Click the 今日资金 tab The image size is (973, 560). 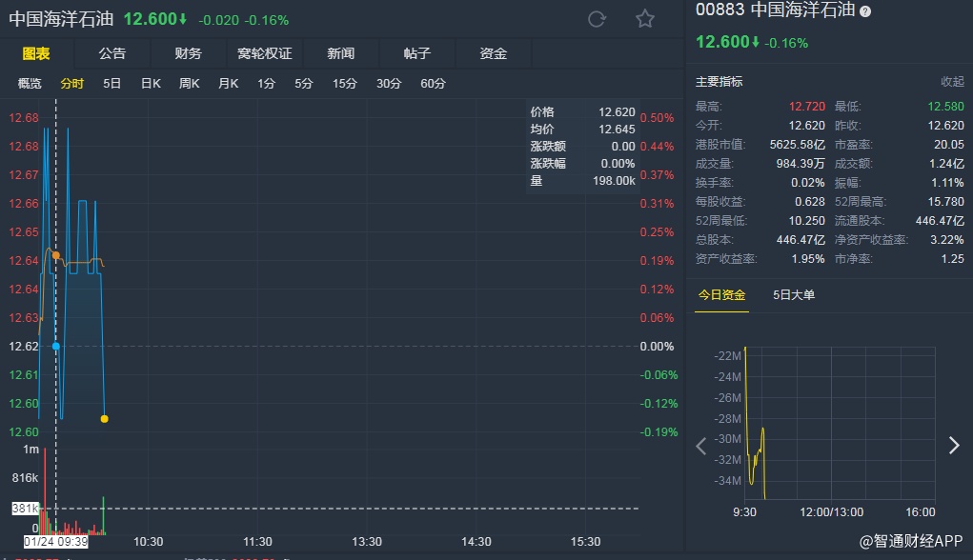pos(721,295)
